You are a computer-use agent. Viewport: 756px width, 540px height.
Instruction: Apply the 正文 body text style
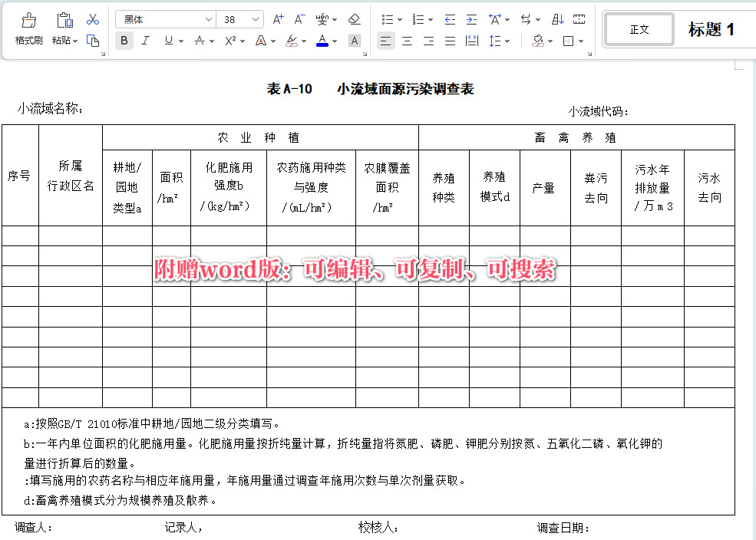click(x=639, y=28)
